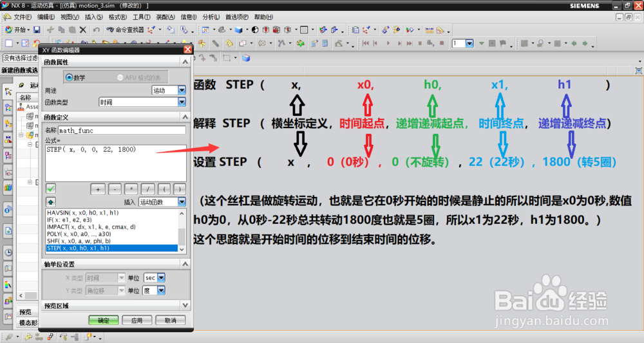Click the up-arrow insert function icon
The width and height of the screenshot is (644, 343).
[51, 202]
